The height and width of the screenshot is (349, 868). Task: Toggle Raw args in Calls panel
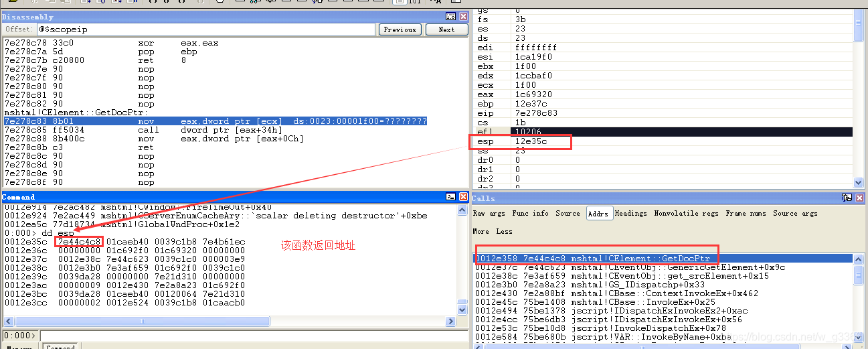tap(489, 213)
